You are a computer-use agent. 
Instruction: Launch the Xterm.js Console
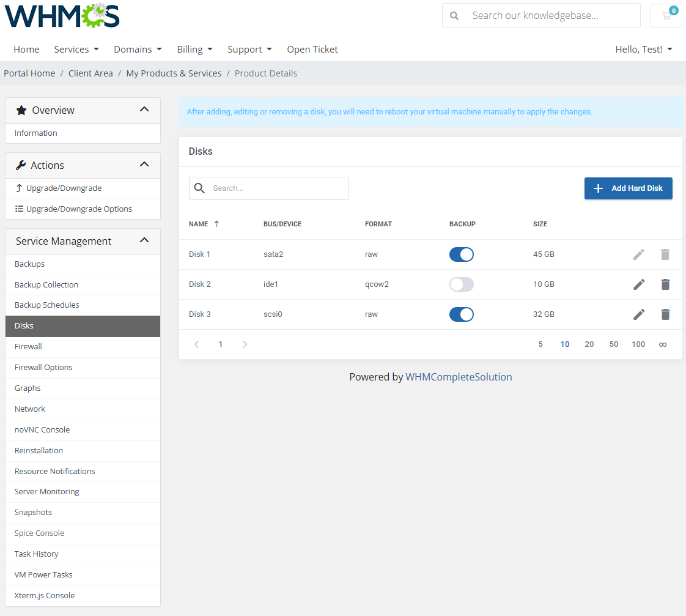[x=83, y=596]
